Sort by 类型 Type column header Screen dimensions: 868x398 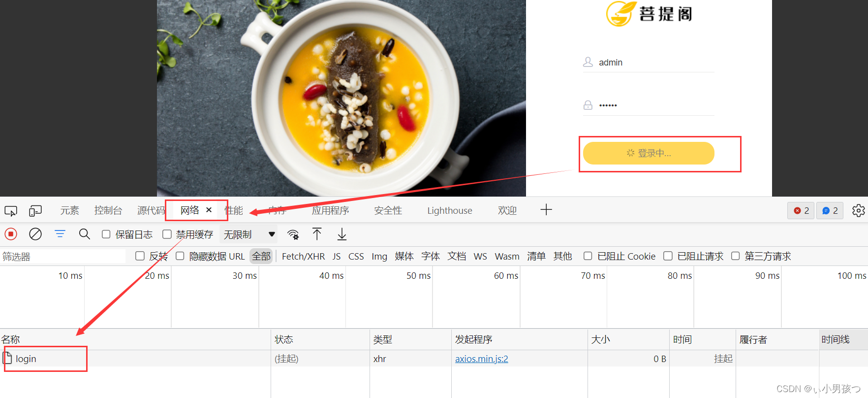pos(410,339)
